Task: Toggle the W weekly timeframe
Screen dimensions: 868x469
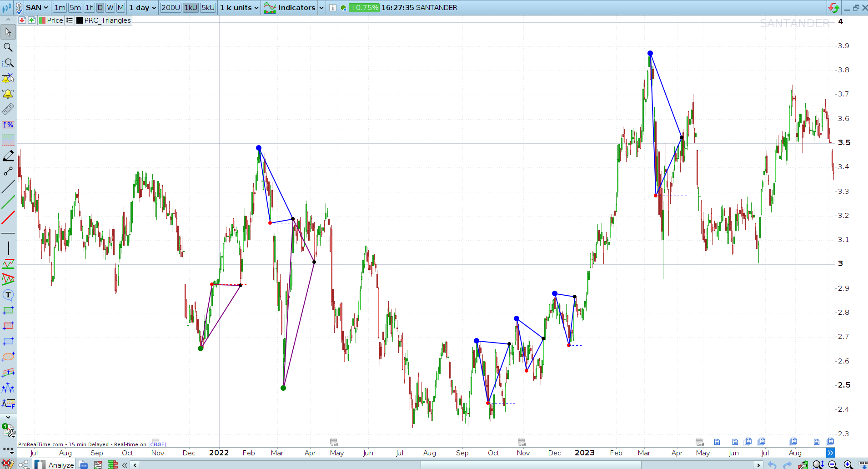Action: click(x=110, y=8)
